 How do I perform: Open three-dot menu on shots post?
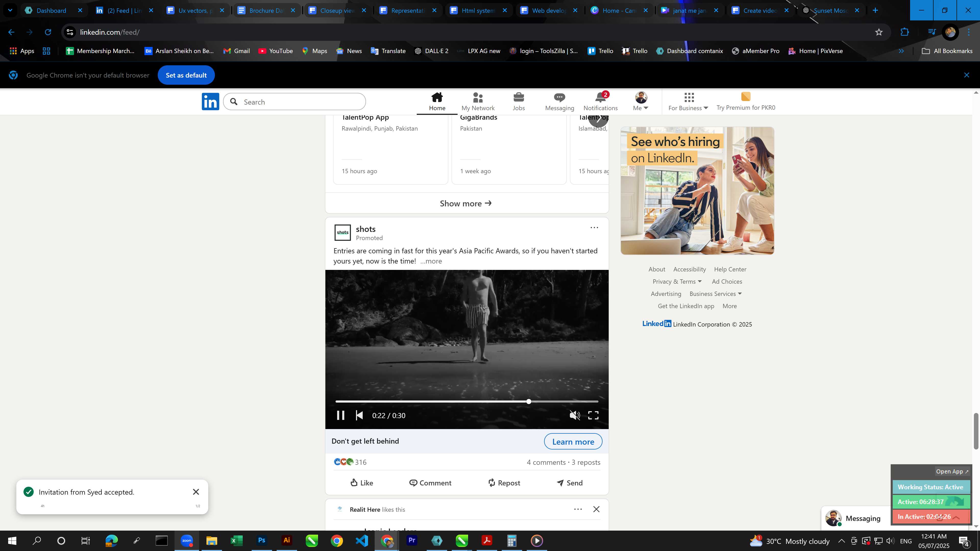pos(594,228)
